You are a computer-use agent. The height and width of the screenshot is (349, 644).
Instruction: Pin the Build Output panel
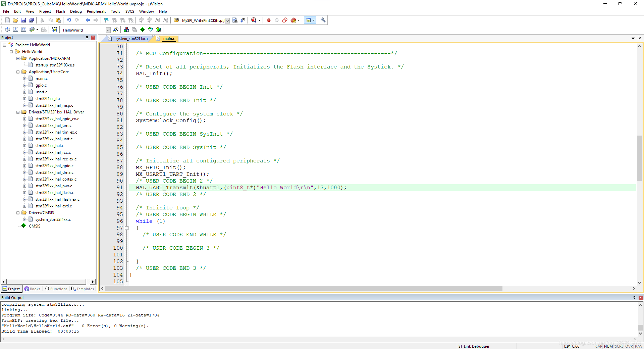point(634,298)
